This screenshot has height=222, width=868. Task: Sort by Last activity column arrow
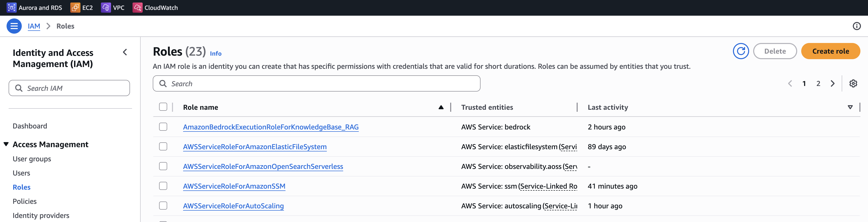pos(850,107)
